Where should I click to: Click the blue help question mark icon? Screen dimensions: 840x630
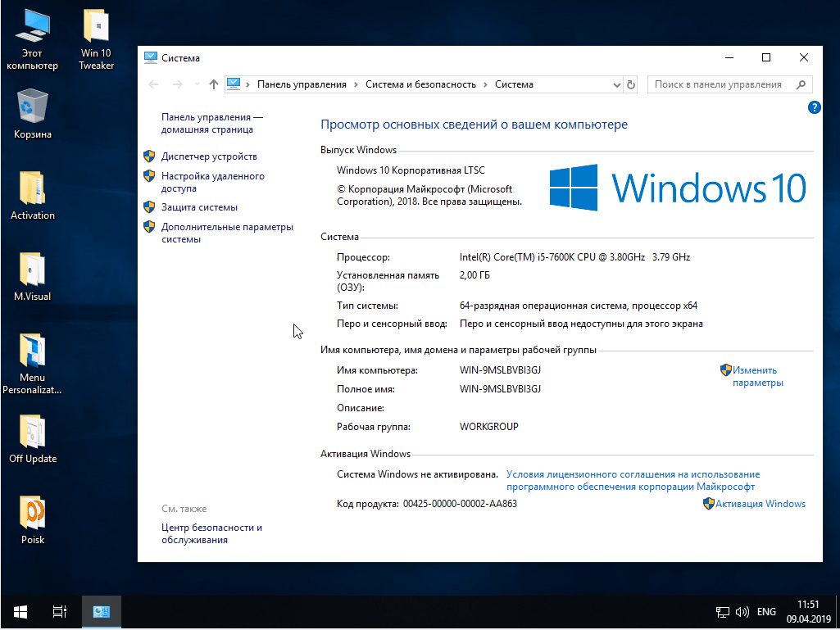[813, 107]
